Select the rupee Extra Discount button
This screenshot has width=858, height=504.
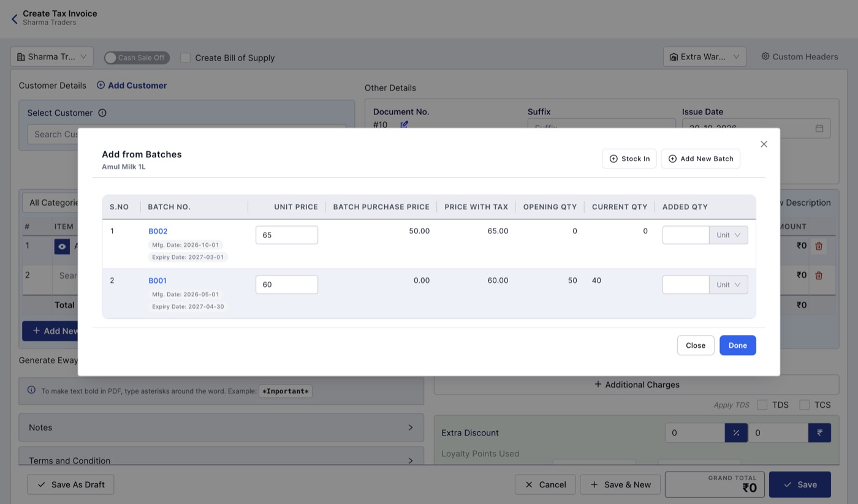[x=819, y=433]
